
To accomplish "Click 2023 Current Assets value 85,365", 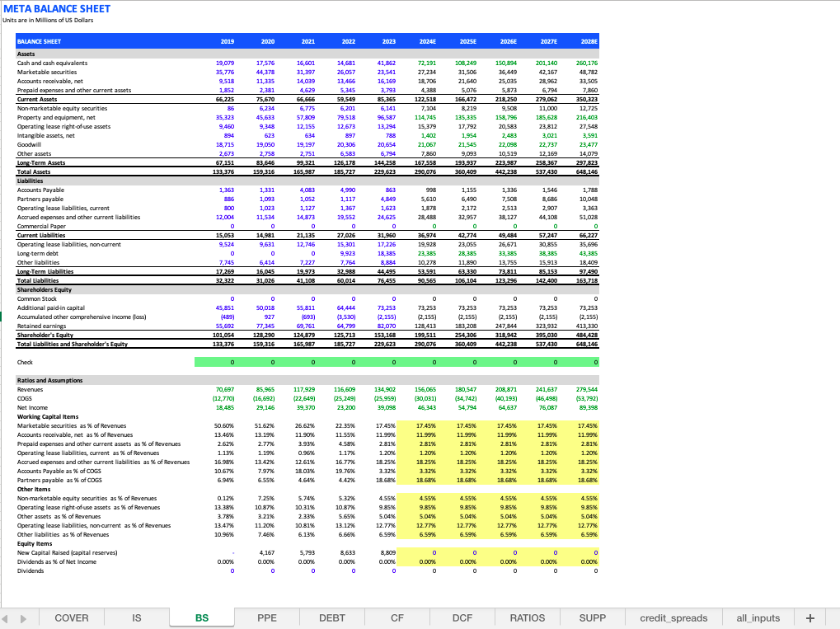I will click(387, 99).
